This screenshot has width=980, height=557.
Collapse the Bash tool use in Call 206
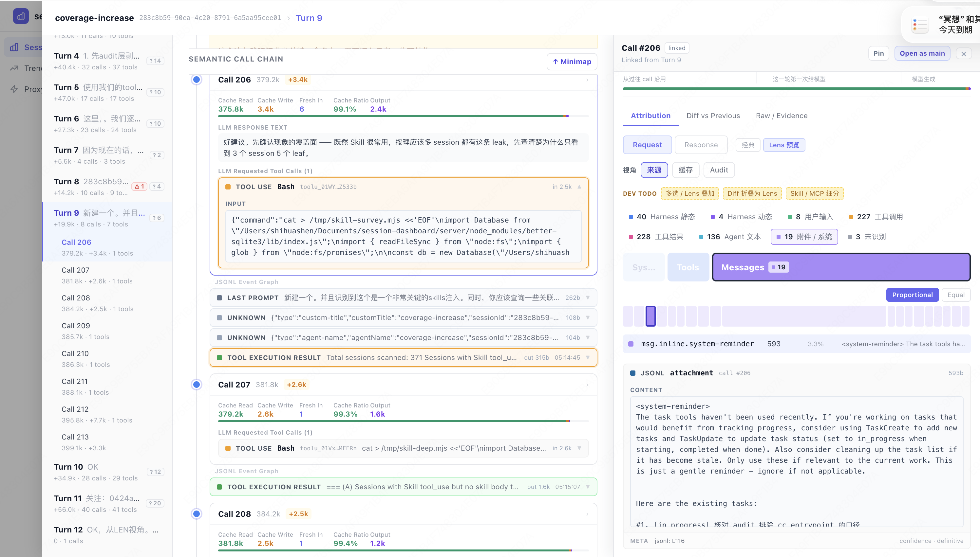pos(579,187)
